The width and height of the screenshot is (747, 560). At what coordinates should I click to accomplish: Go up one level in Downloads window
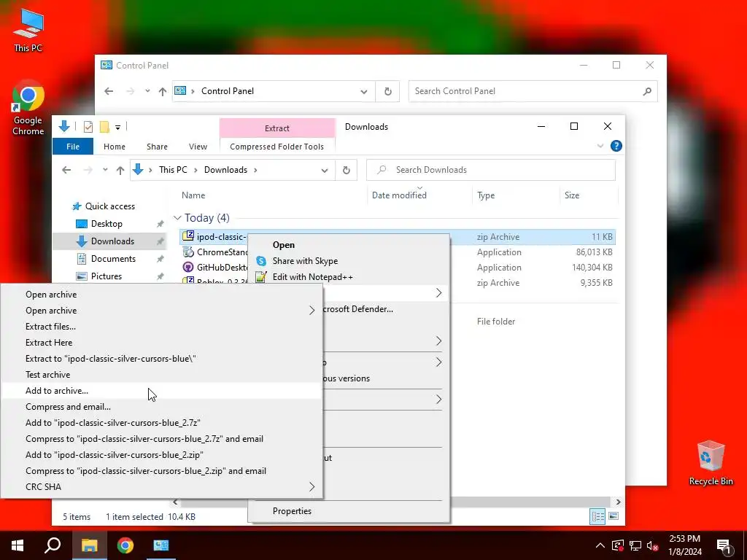coord(120,170)
